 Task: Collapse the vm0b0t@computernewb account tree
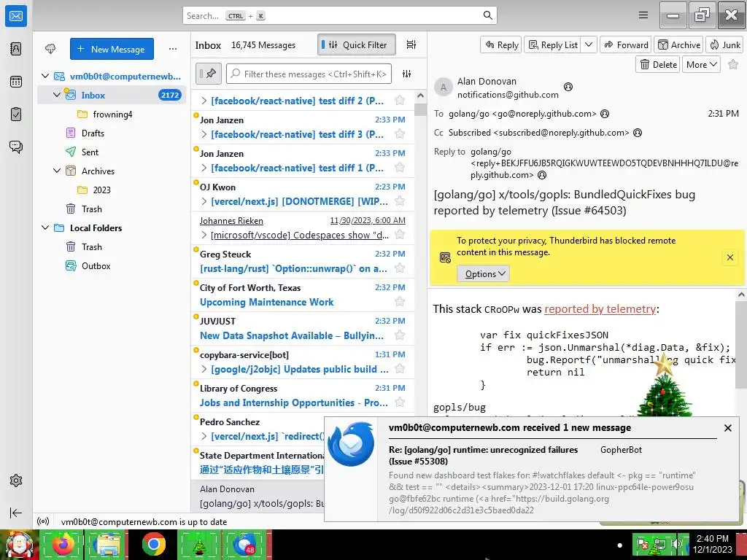point(45,76)
